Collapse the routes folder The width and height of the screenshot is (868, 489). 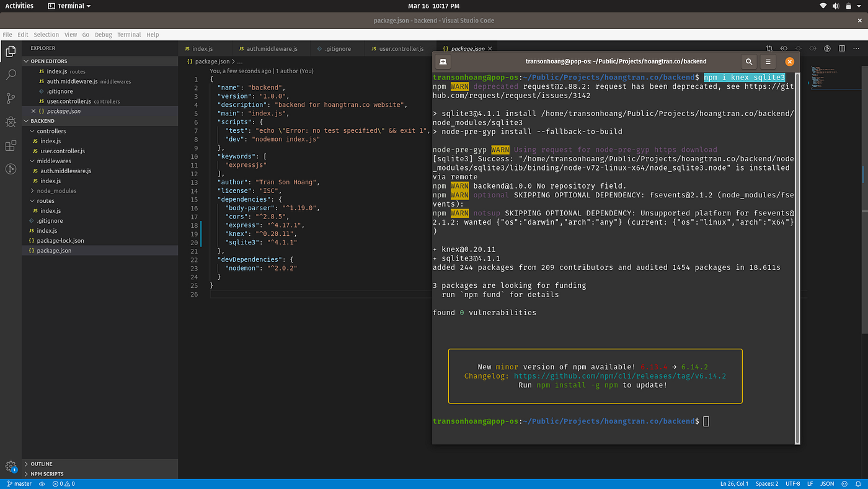click(x=45, y=200)
